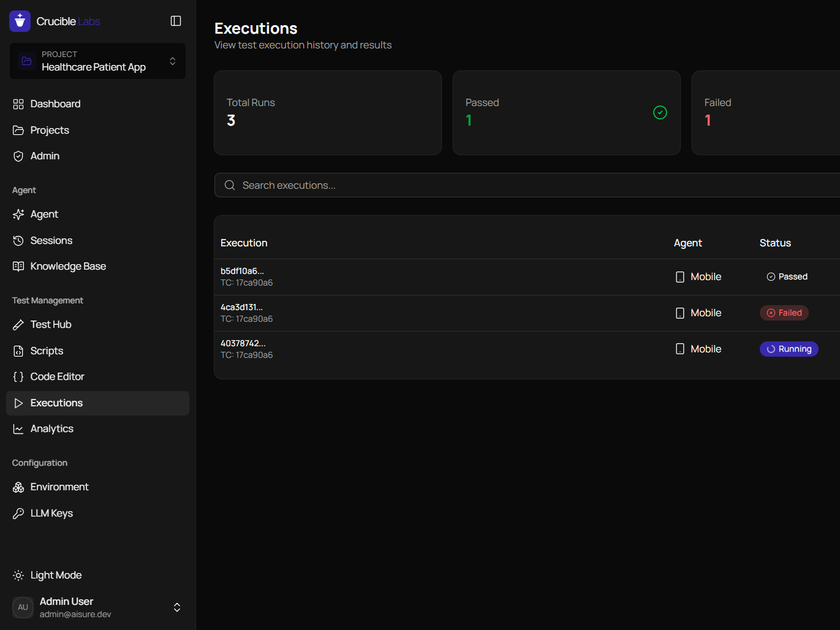Click the mobile device icon in the 4ca3d131 row

pyautogui.click(x=680, y=313)
